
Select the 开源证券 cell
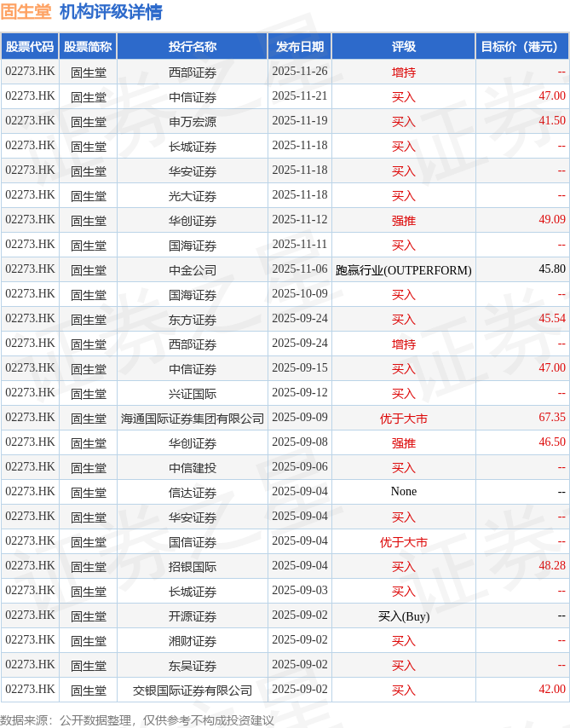tap(193, 616)
